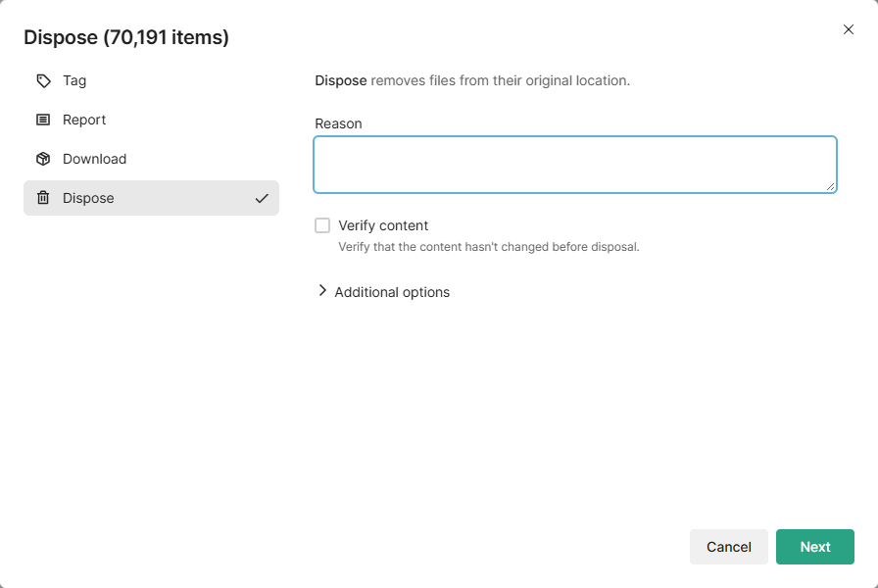Click the Dispose trash can icon
This screenshot has width=878, height=588.
click(x=43, y=198)
